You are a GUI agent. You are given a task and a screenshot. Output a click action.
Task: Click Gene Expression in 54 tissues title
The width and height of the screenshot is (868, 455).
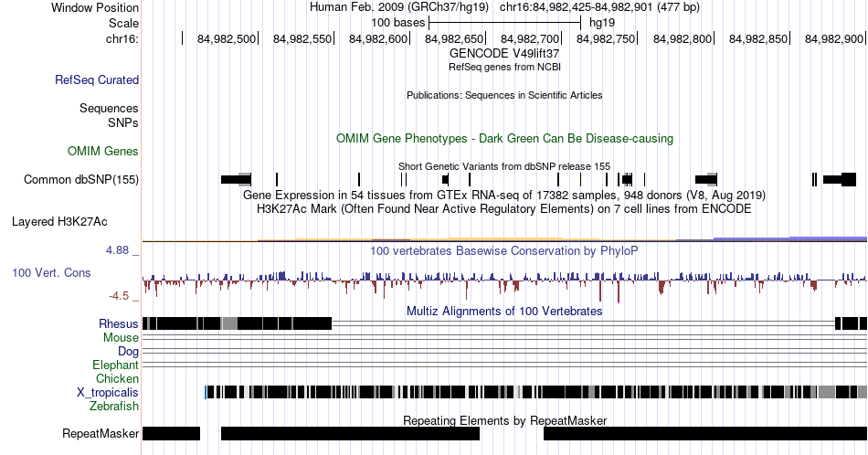tap(504, 195)
